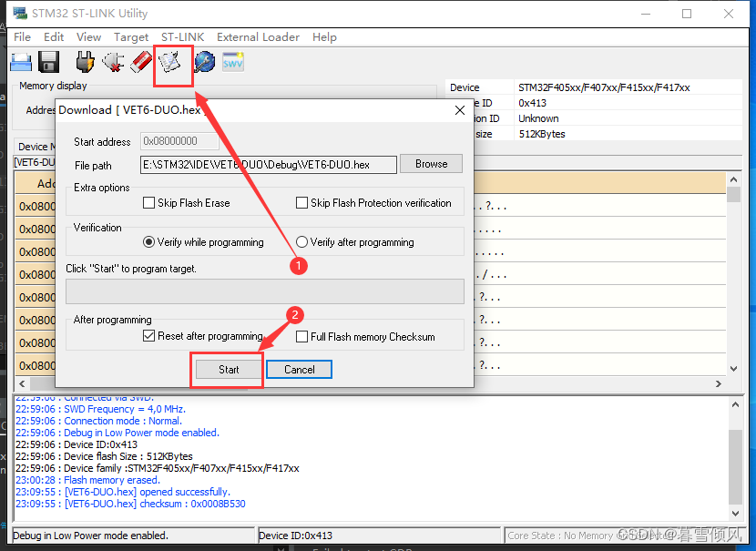Image resolution: width=756 pixels, height=551 pixels.
Task: Click log panel scrollbar up arrow
Action: (x=735, y=405)
